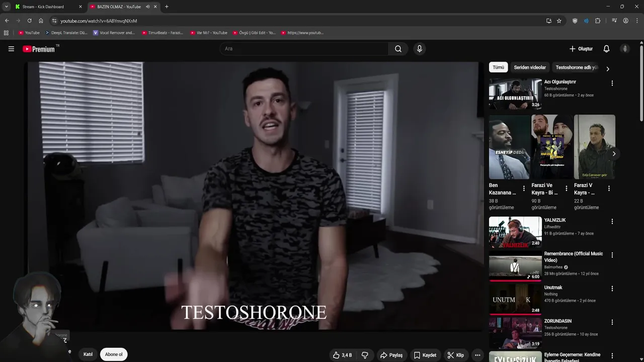Go back in browser history
This screenshot has height=362, width=644.
(x=7, y=21)
